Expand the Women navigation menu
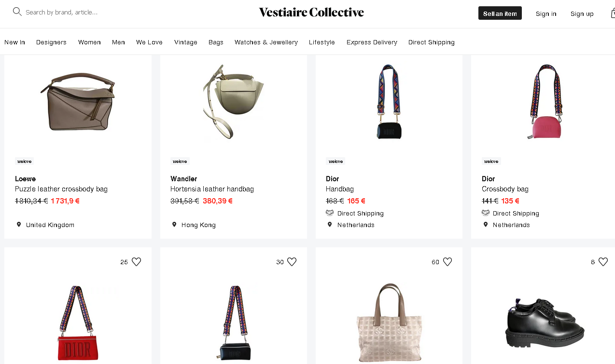 89,42
